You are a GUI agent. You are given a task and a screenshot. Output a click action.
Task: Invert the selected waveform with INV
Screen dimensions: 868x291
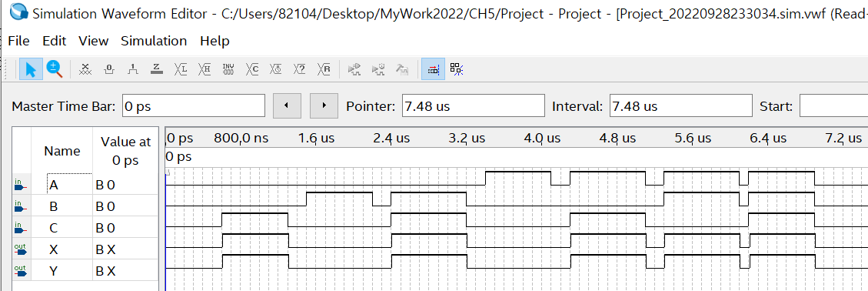[228, 69]
